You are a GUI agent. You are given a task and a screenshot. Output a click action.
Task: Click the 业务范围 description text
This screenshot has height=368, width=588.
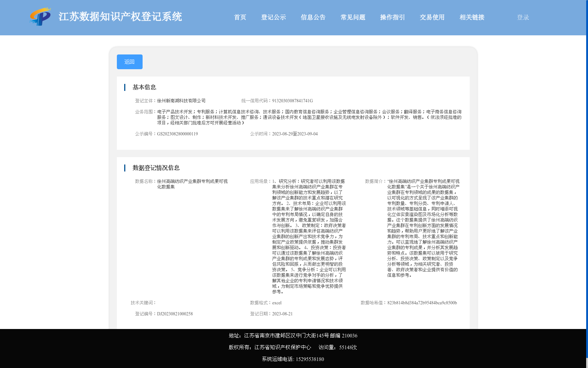(x=309, y=117)
